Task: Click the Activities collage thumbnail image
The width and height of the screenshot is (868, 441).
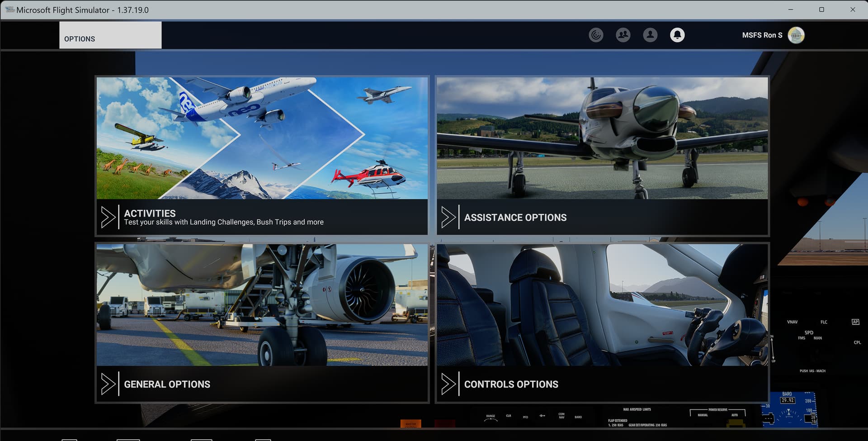Action: [262, 138]
